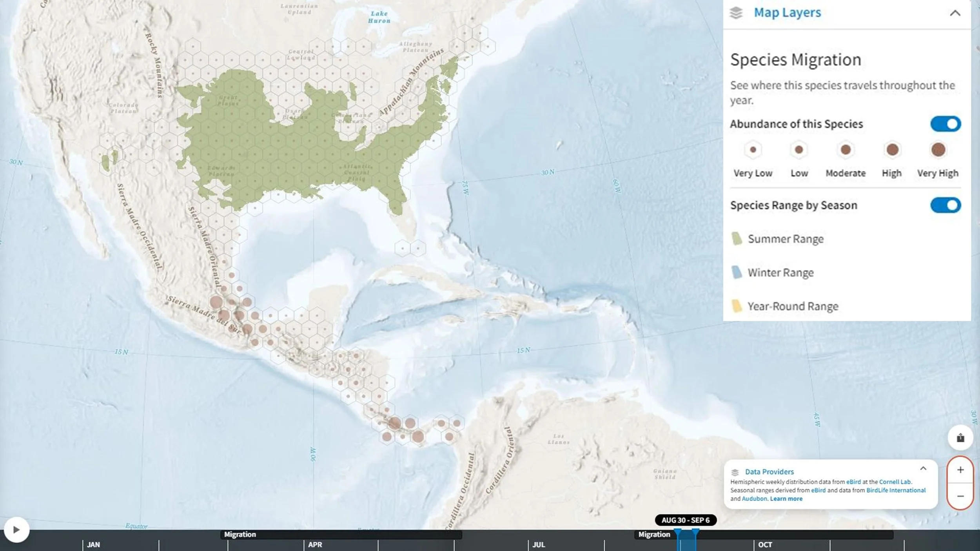This screenshot has height=551, width=980.
Task: Click the Very High abundance icon
Action: click(938, 150)
